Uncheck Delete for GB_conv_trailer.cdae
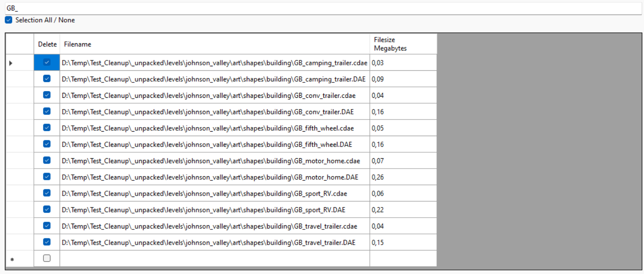The width and height of the screenshot is (644, 274). [x=46, y=95]
